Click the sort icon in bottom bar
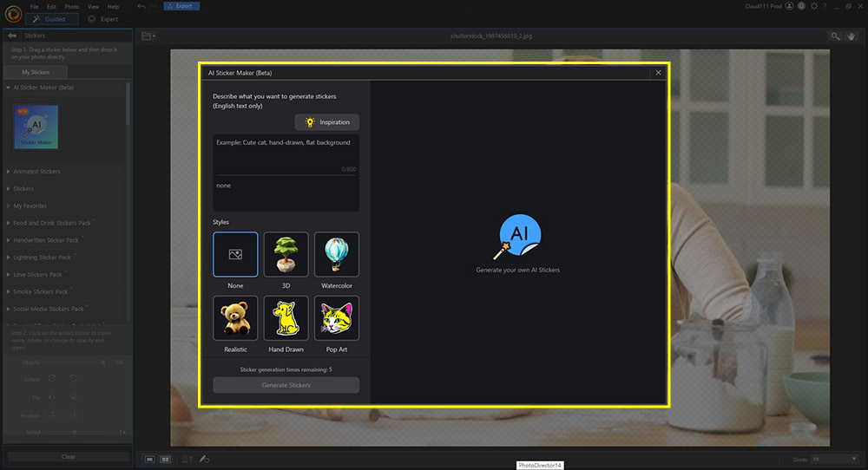Viewport: 868px width, 470px height. pos(187,459)
